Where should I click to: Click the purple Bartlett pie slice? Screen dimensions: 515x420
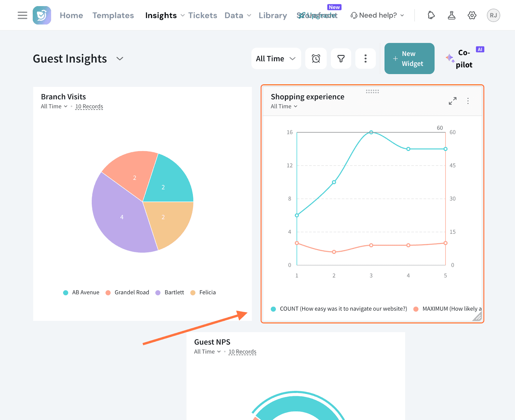[x=119, y=219]
